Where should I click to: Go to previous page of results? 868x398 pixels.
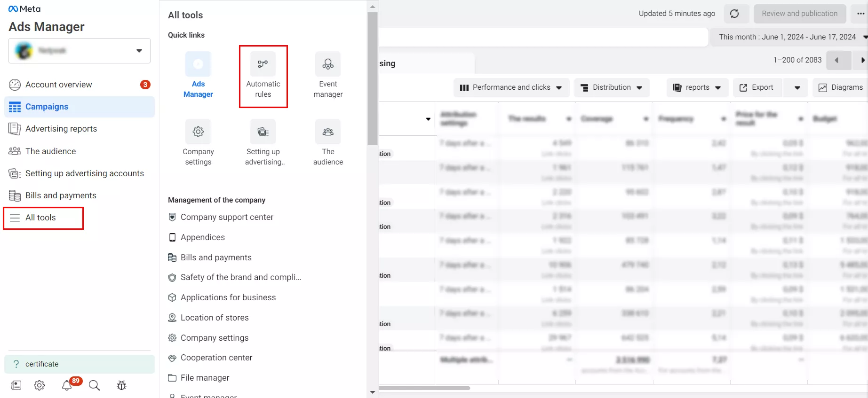(838, 60)
